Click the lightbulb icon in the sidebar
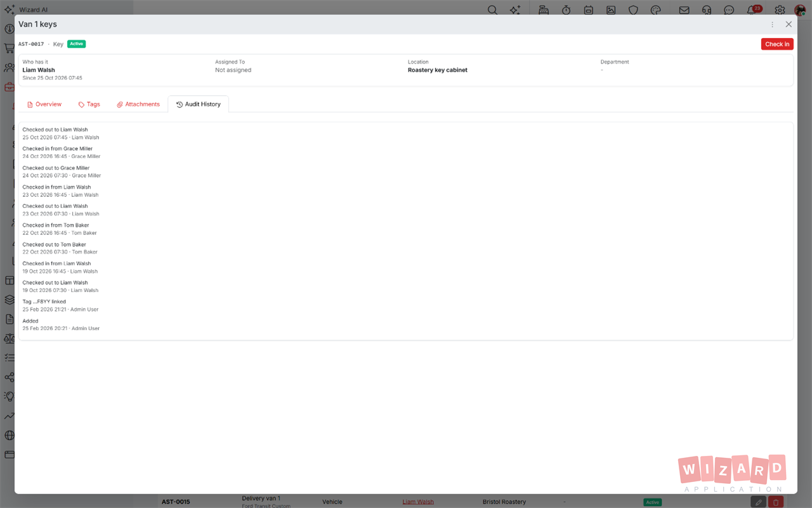This screenshot has width=812, height=508. click(10, 396)
